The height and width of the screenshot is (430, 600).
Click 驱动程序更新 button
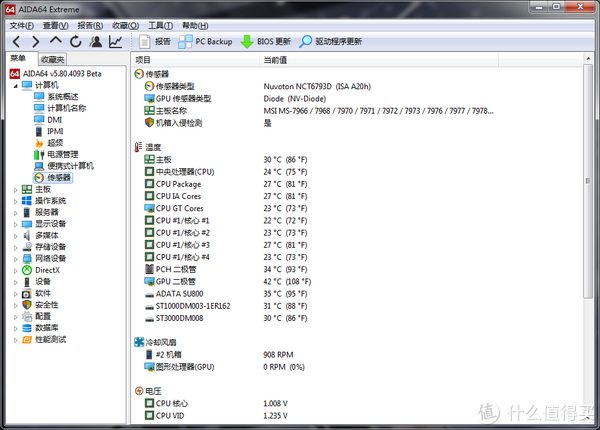point(330,41)
